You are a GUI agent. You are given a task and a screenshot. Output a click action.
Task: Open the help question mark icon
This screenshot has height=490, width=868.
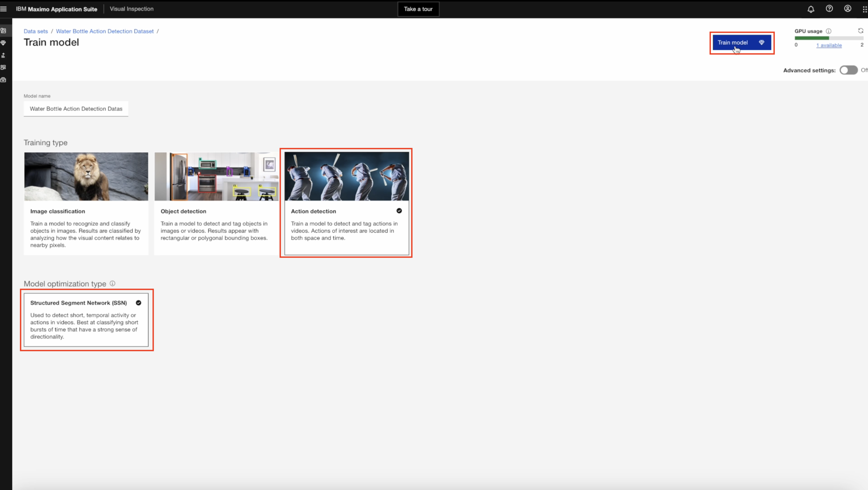[829, 9]
